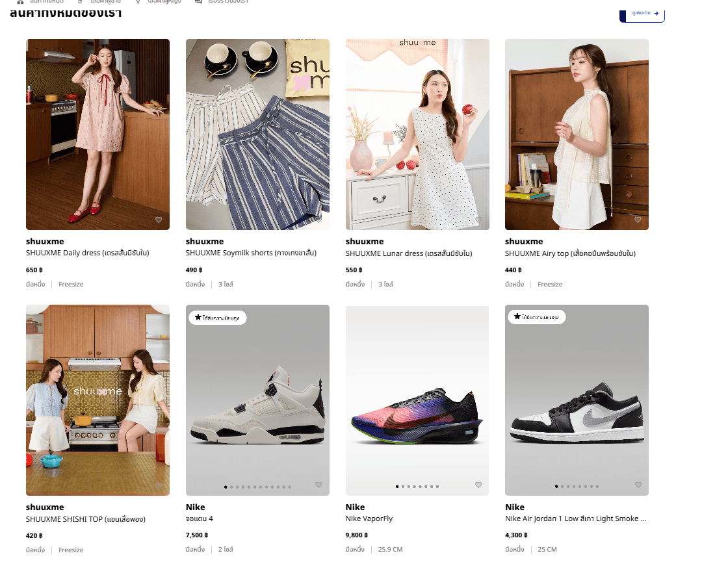This screenshot has width=715, height=588.
Task: Click heart icon on the จอแดน 4 sneaker card
Action: (x=318, y=485)
